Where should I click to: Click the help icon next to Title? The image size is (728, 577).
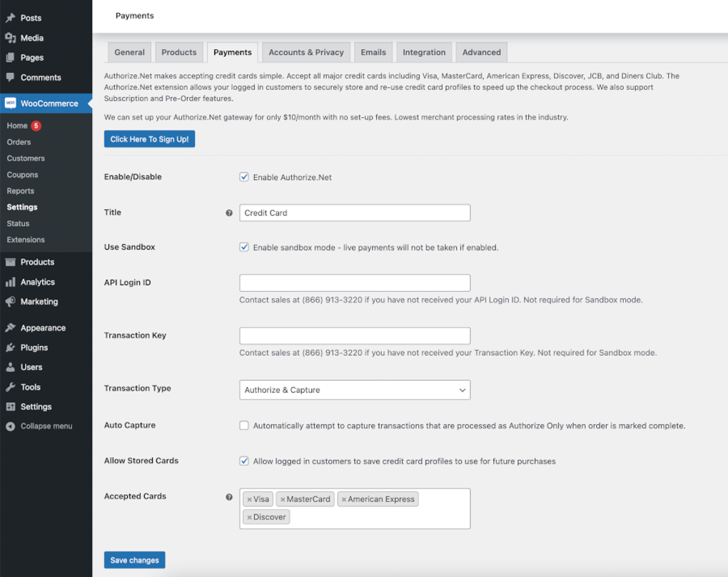pyautogui.click(x=229, y=213)
